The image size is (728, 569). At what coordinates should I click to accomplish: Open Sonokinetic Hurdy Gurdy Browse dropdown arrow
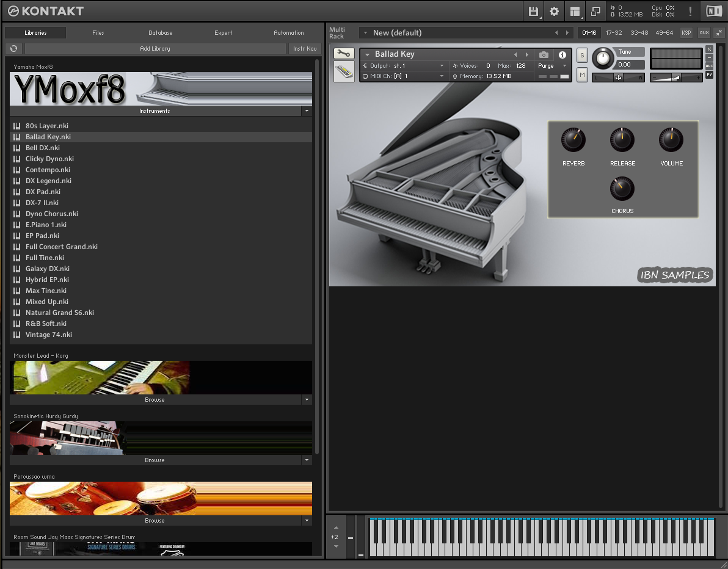pyautogui.click(x=307, y=460)
